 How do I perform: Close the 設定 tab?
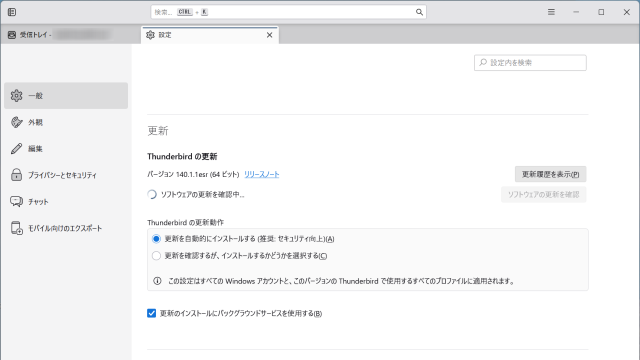coord(269,35)
